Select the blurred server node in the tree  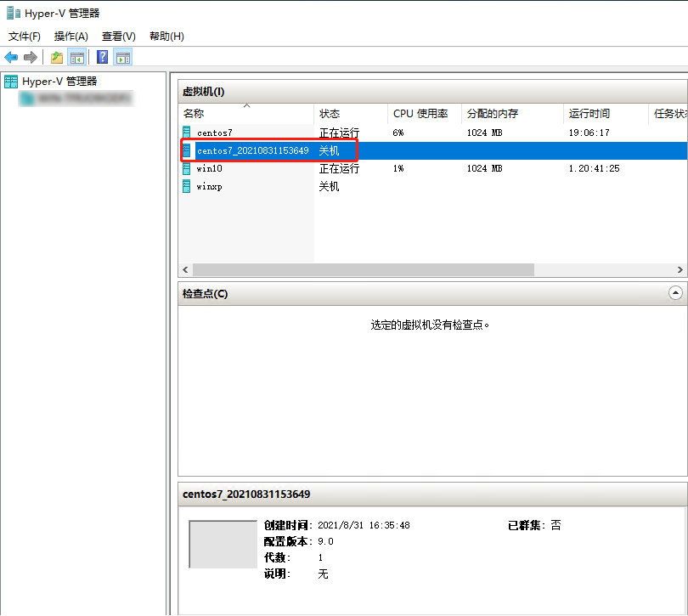coord(76,99)
